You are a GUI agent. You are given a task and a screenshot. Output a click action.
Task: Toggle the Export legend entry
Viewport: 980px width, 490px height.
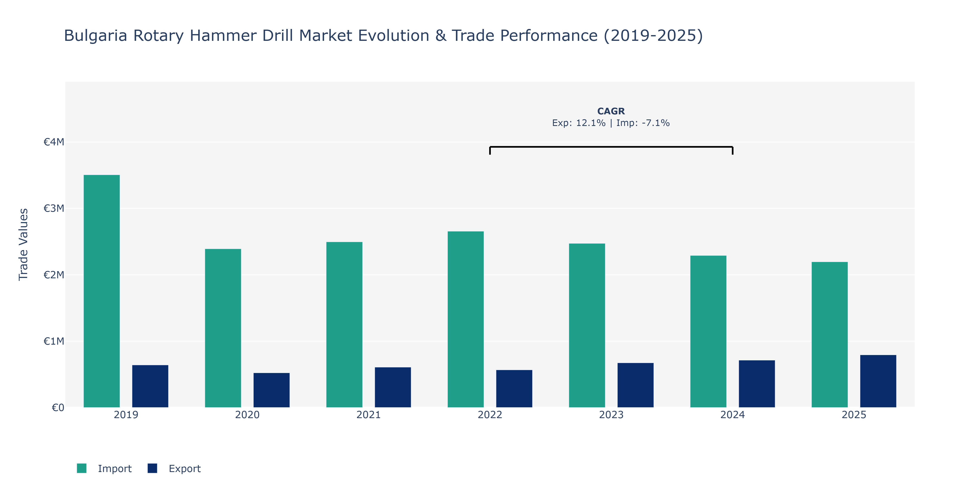[x=174, y=468]
